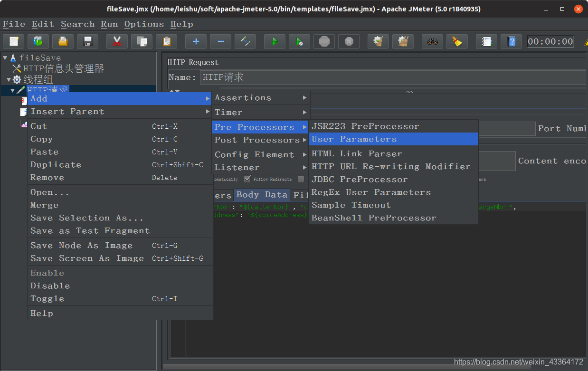The width and height of the screenshot is (588, 371).
Task: Click the Cut scissors icon
Action: tap(117, 41)
